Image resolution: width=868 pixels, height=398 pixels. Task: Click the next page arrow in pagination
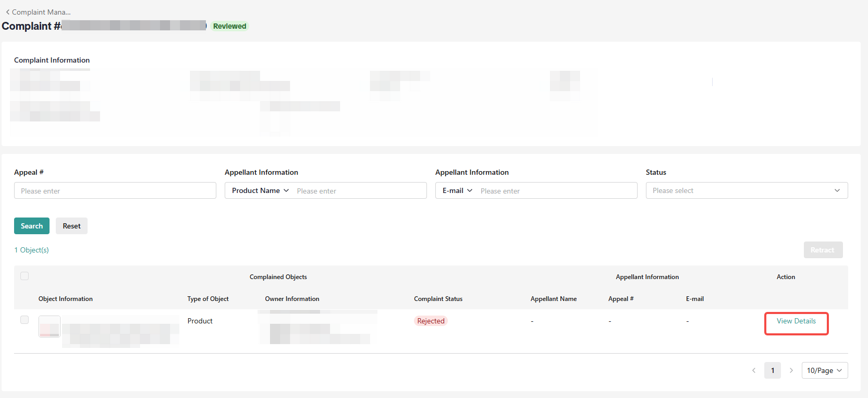[791, 370]
